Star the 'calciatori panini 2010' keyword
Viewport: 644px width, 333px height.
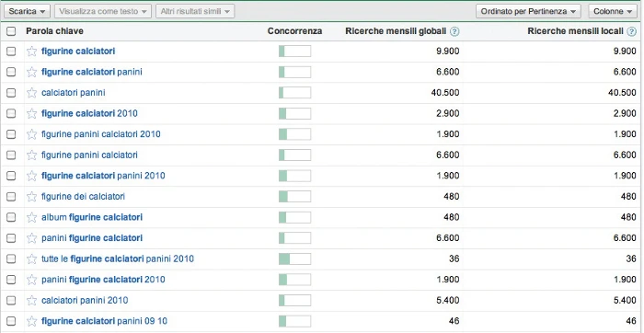pos(31,301)
